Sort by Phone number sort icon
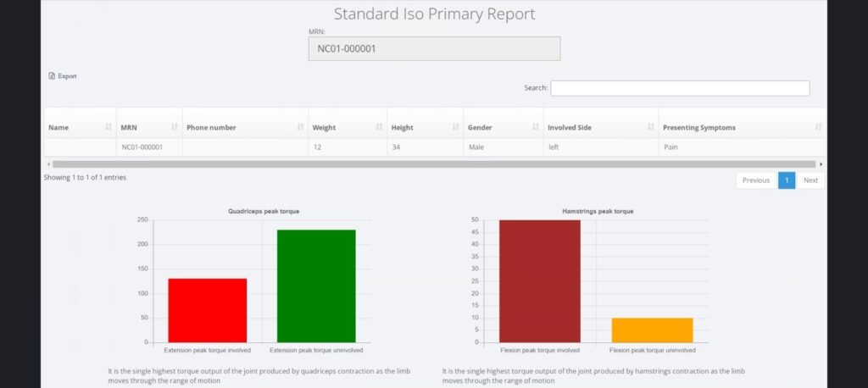Image resolution: width=868 pixels, height=388 pixels. (300, 127)
